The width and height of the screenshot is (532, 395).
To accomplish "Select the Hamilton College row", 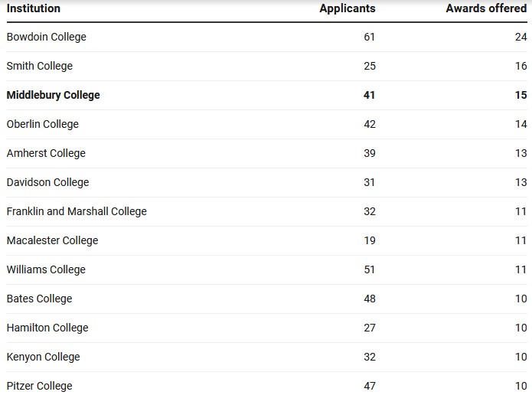I will pos(47,328).
